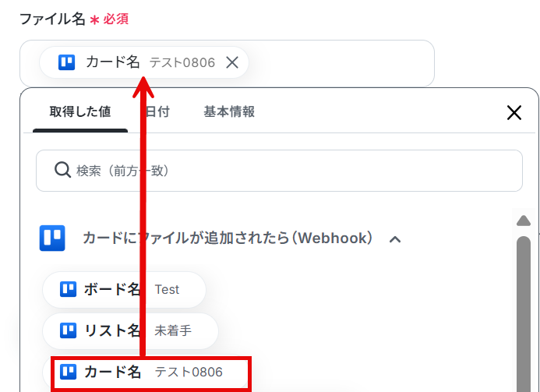Switch to the 日付 tab

coord(157,112)
